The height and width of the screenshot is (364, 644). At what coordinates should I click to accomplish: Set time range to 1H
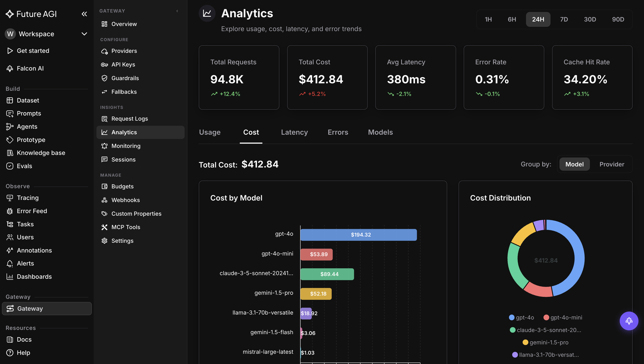pyautogui.click(x=488, y=19)
